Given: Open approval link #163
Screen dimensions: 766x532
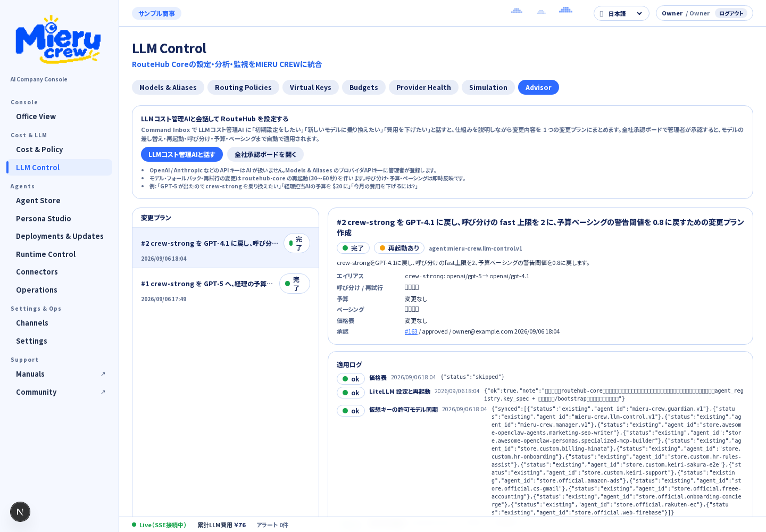Looking at the screenshot, I should [411, 331].
